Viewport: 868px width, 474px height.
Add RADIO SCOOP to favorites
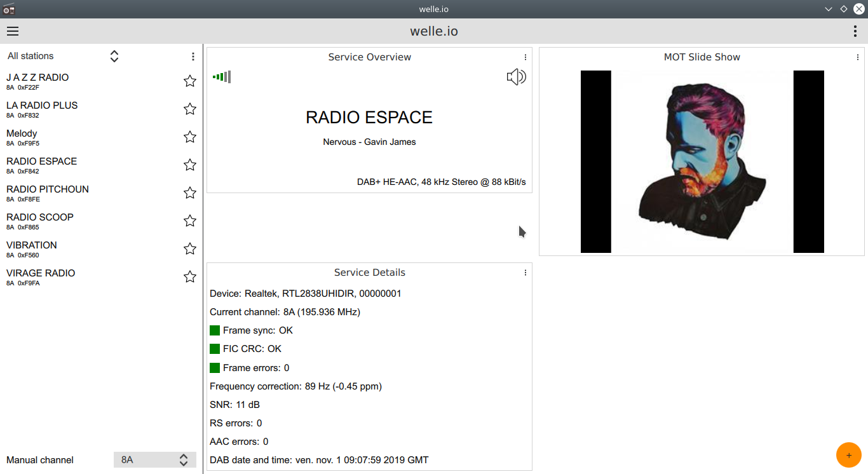[x=189, y=220]
